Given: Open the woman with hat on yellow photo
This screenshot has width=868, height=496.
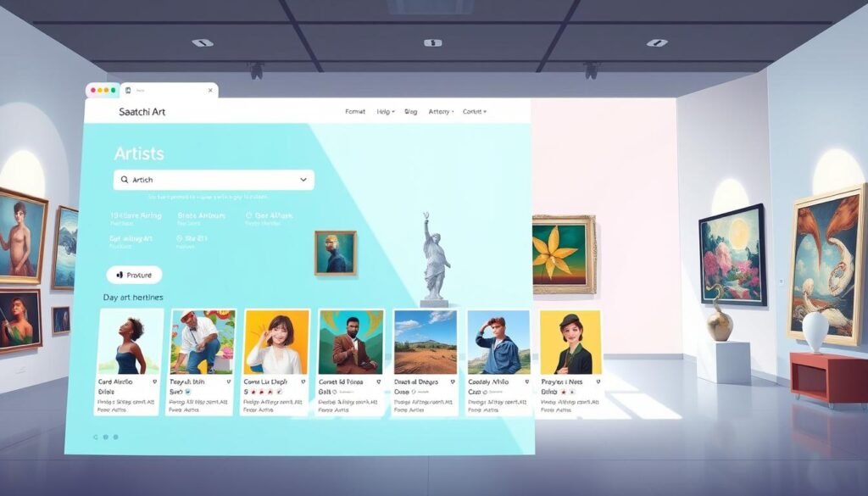Looking at the screenshot, I should click(570, 342).
